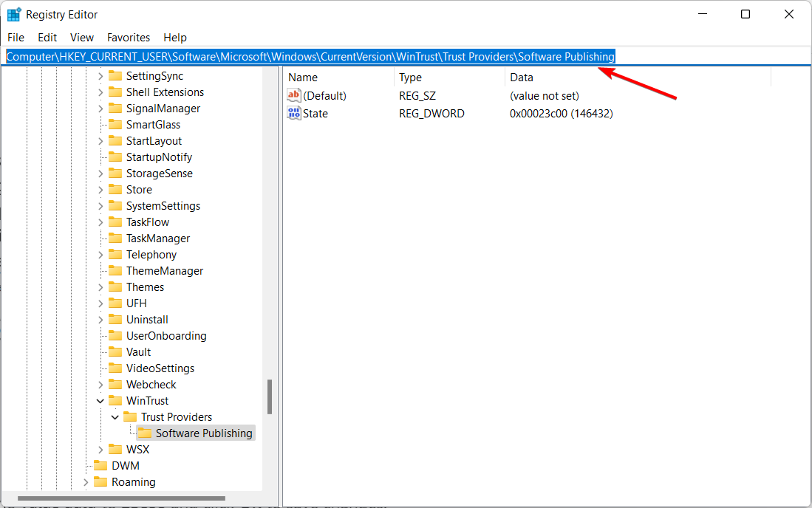Screen dimensions: 812x508
Task: Click the 0x00023c00 (146432) data cell
Action: pyautogui.click(x=562, y=113)
